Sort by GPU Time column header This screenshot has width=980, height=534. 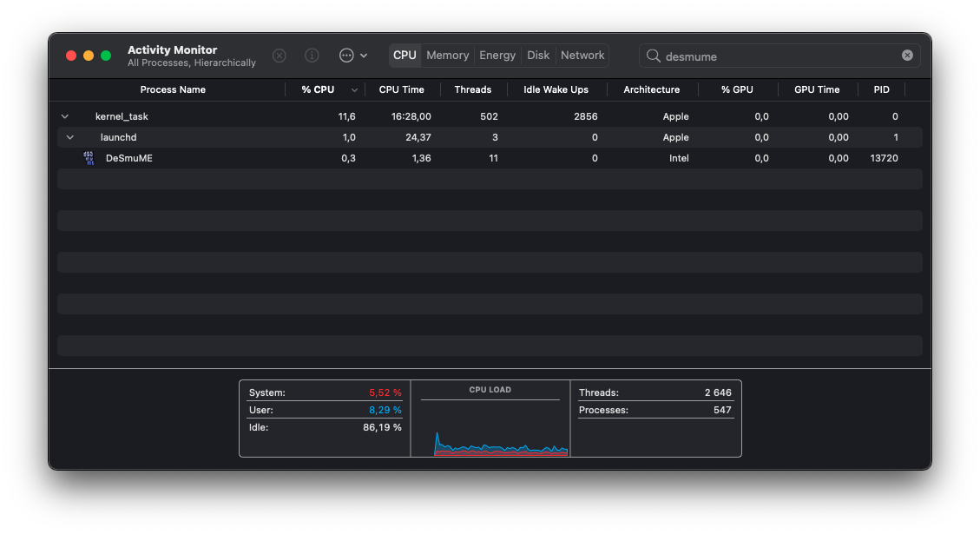pyautogui.click(x=817, y=90)
